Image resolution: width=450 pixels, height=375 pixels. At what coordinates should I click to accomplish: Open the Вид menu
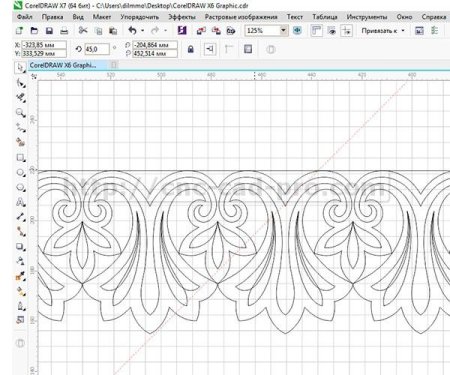point(78,17)
